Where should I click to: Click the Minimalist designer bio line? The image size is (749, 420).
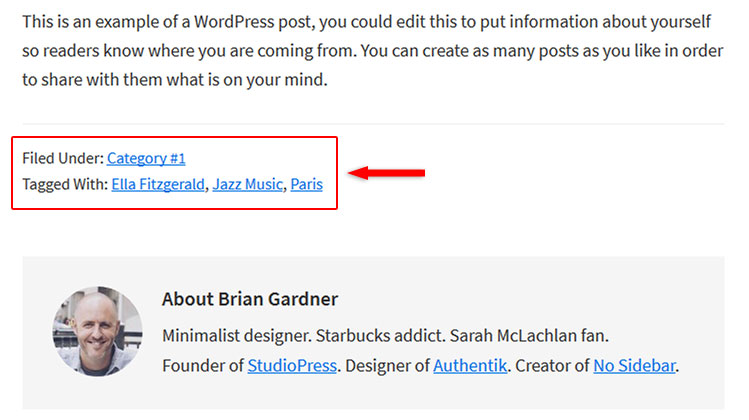click(x=385, y=335)
